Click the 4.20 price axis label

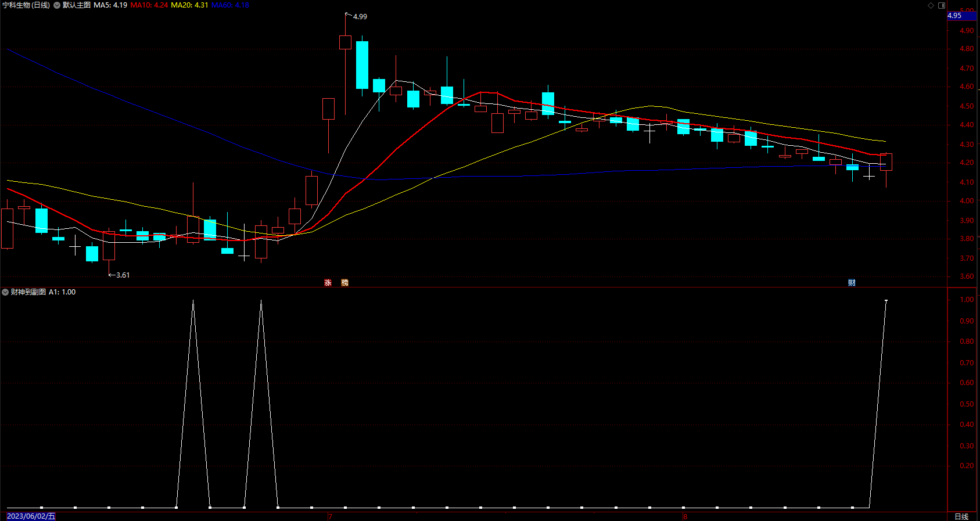[x=967, y=163]
